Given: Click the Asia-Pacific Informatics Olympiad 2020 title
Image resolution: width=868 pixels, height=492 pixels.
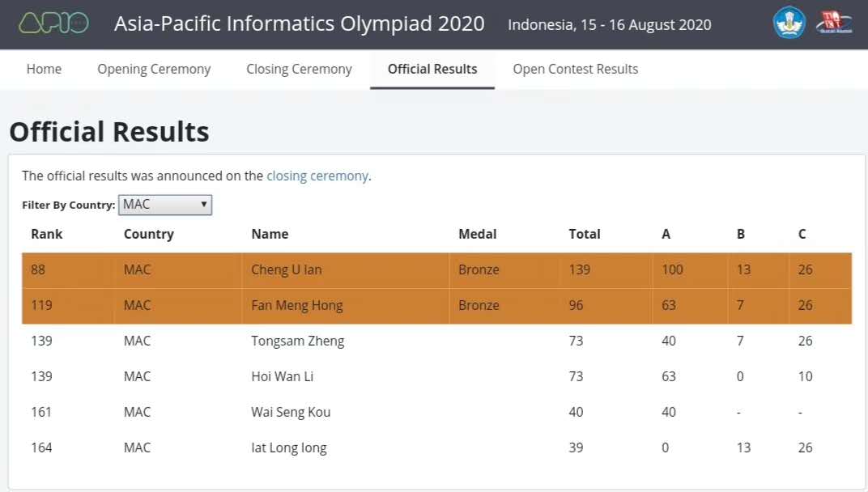Looking at the screenshot, I should pos(299,24).
